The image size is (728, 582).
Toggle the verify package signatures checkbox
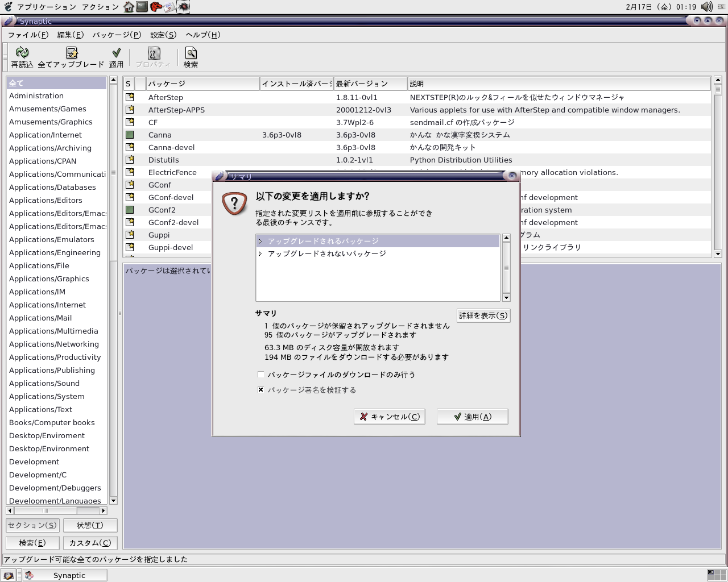[x=260, y=390]
